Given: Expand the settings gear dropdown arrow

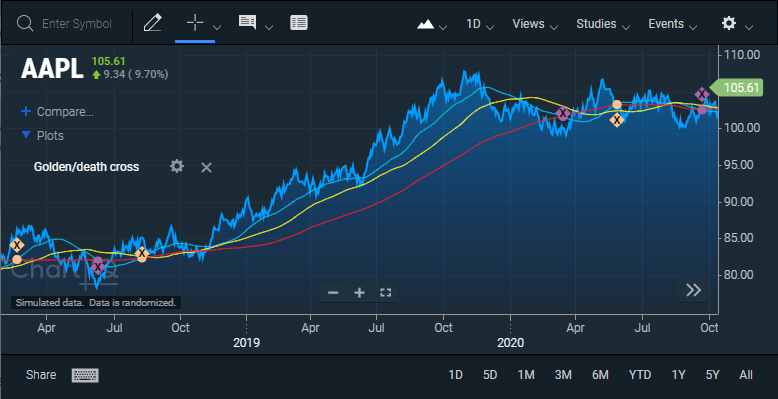Looking at the screenshot, I should tap(749, 27).
